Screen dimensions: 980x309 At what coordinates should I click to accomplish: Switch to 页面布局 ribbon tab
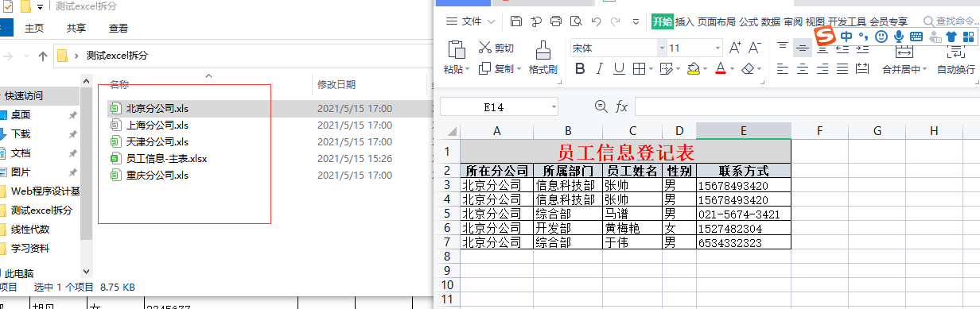point(716,21)
